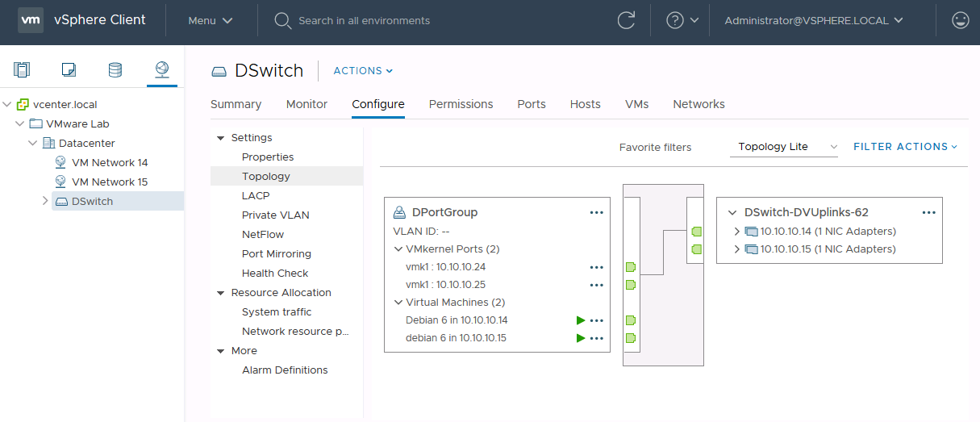Open the FILTER ACTIONS dropdown
The width and height of the screenshot is (980, 422).
[905, 147]
